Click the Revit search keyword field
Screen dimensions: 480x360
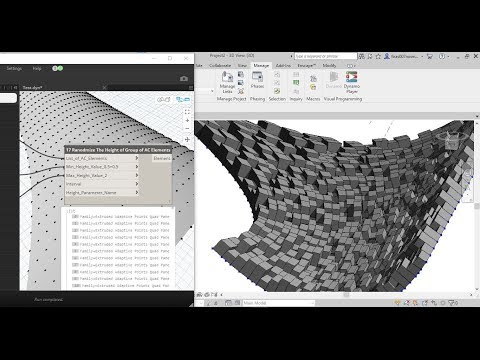pyautogui.click(x=326, y=56)
